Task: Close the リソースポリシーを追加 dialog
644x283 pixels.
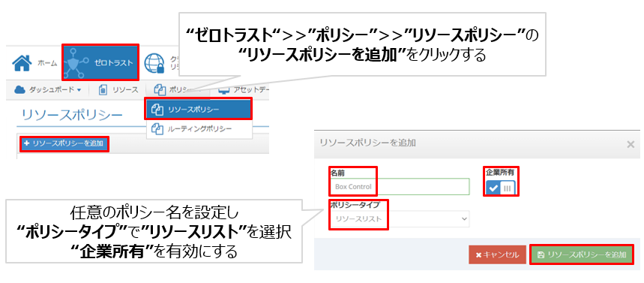Action: point(631,144)
